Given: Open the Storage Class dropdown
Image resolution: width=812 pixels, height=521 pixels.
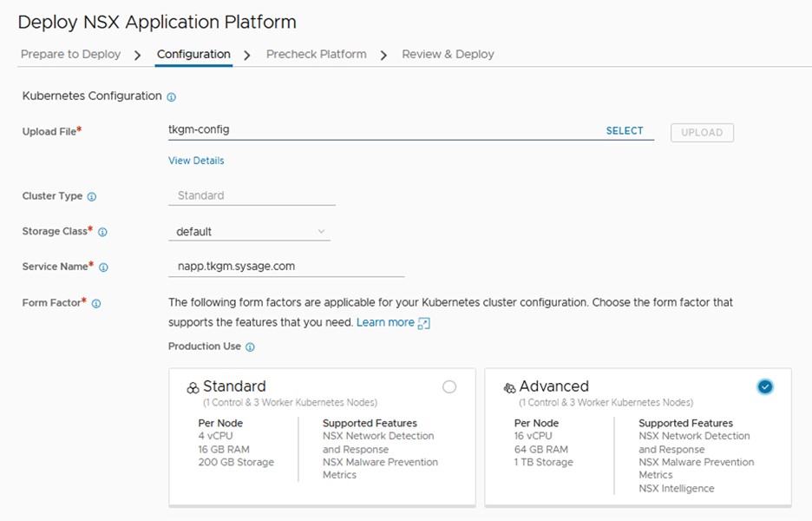Looking at the screenshot, I should (x=249, y=232).
